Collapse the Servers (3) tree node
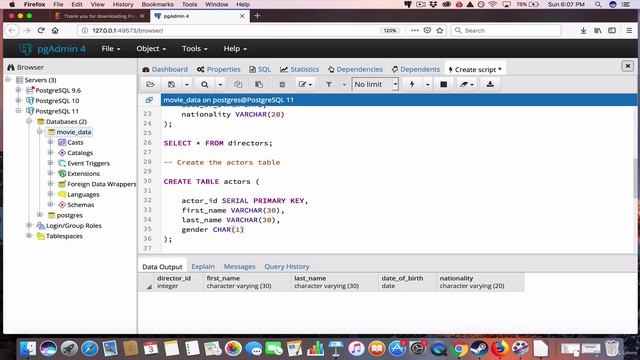The width and height of the screenshot is (640, 360). tap(8, 80)
